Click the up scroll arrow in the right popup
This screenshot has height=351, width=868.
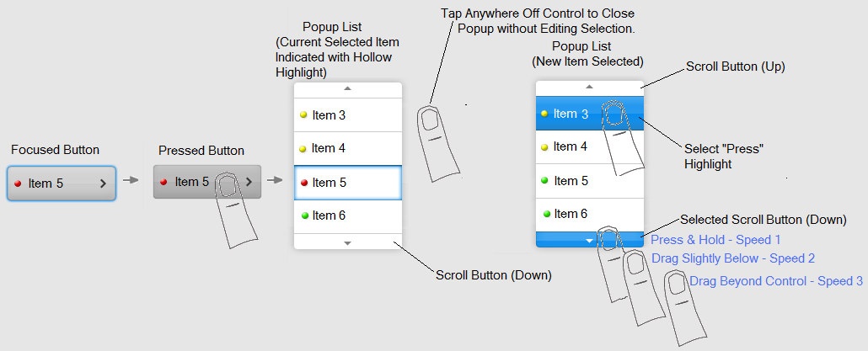coord(589,86)
